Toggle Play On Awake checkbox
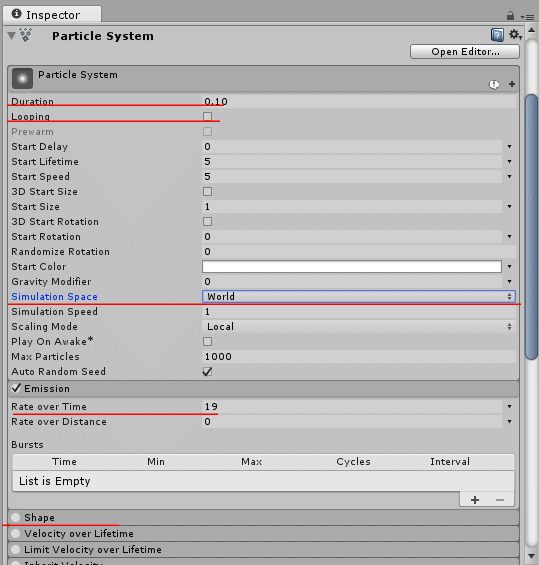The image size is (539, 565). point(208,341)
